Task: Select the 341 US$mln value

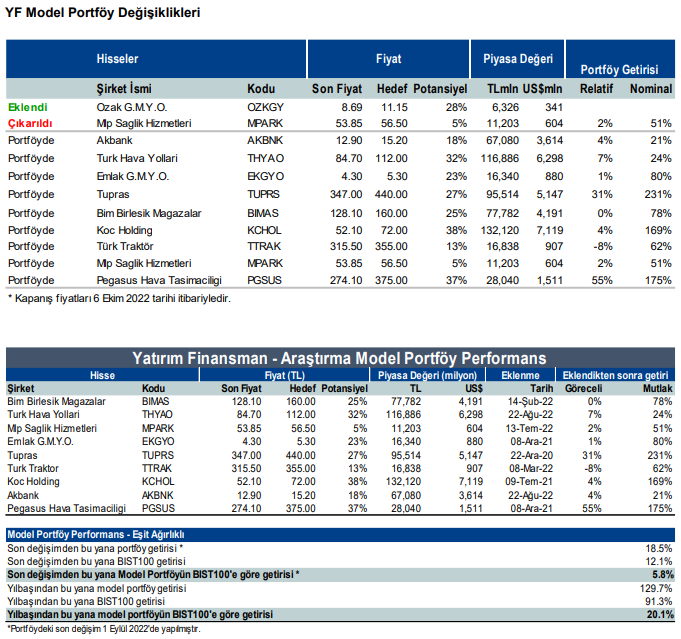Action: click(x=554, y=107)
